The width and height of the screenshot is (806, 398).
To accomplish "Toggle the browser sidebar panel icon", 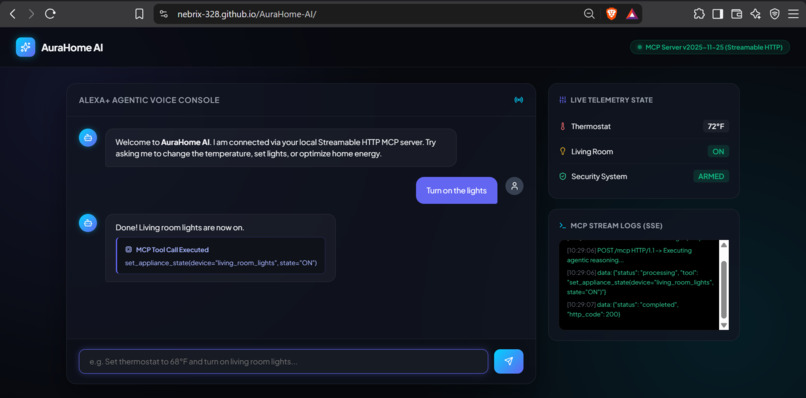I will pos(718,14).
